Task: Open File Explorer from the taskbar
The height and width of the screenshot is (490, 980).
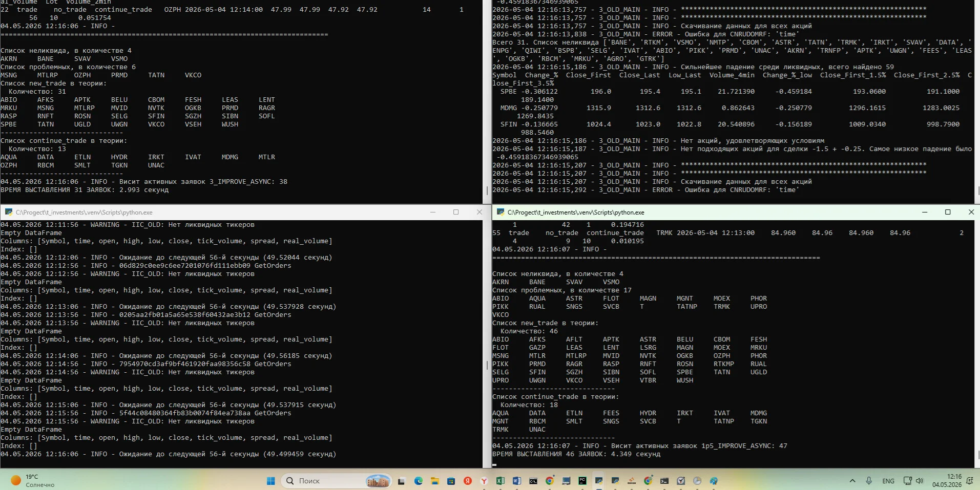Action: coord(435,481)
